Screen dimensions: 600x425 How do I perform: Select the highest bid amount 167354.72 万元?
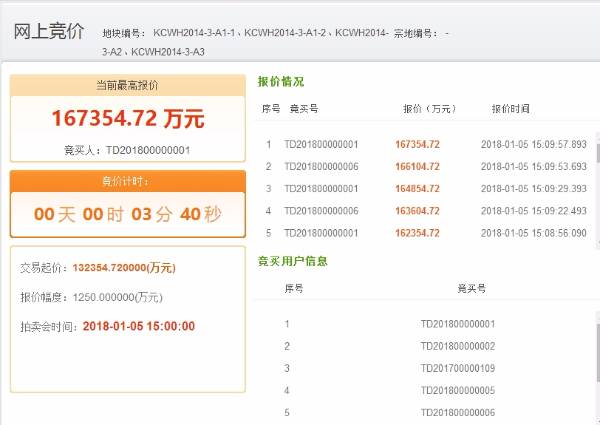coord(127,119)
